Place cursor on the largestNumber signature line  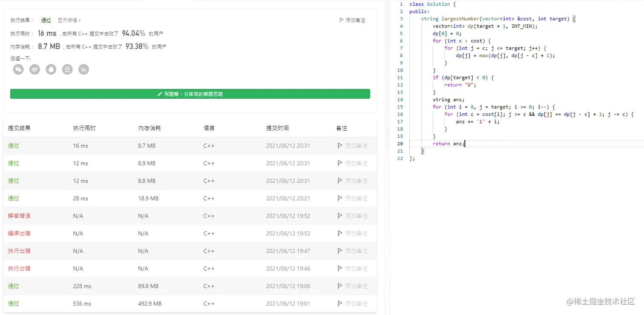click(498, 19)
